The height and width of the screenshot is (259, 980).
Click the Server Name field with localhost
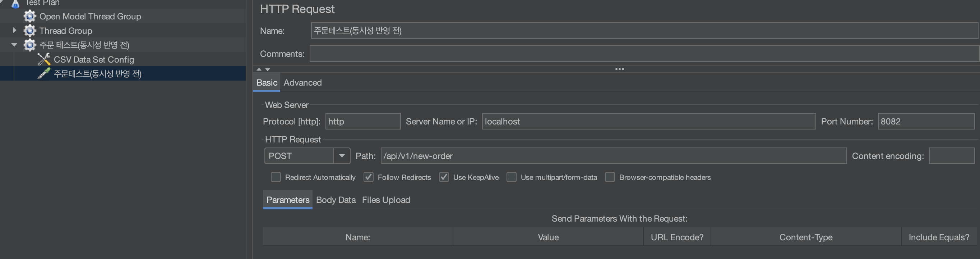point(649,121)
